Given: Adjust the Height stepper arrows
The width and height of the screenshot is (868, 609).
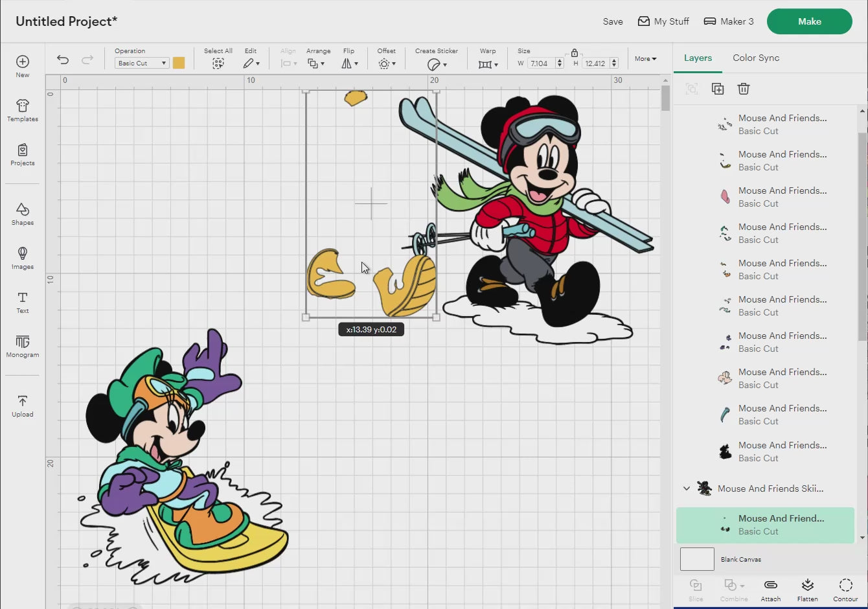Looking at the screenshot, I should click(x=614, y=63).
